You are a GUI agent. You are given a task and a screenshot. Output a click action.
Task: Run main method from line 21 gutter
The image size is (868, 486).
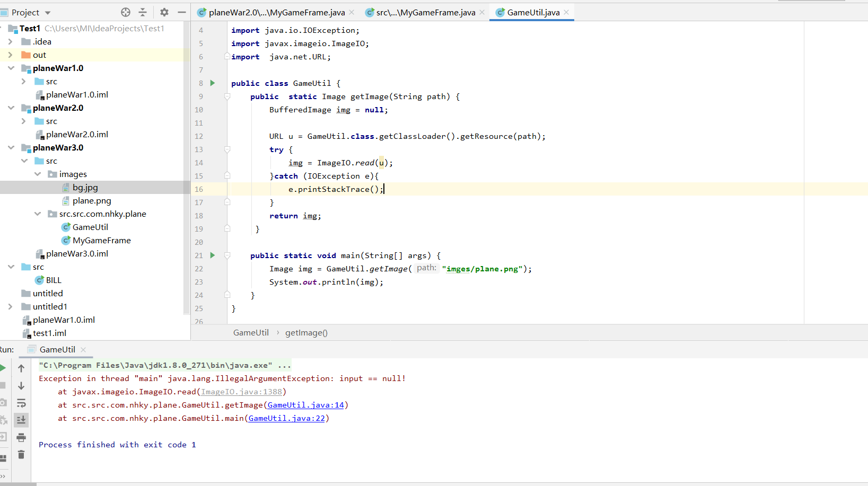tap(213, 255)
